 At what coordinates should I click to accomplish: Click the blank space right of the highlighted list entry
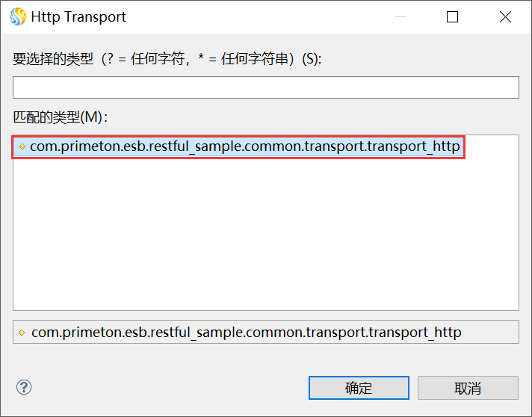[x=491, y=146]
